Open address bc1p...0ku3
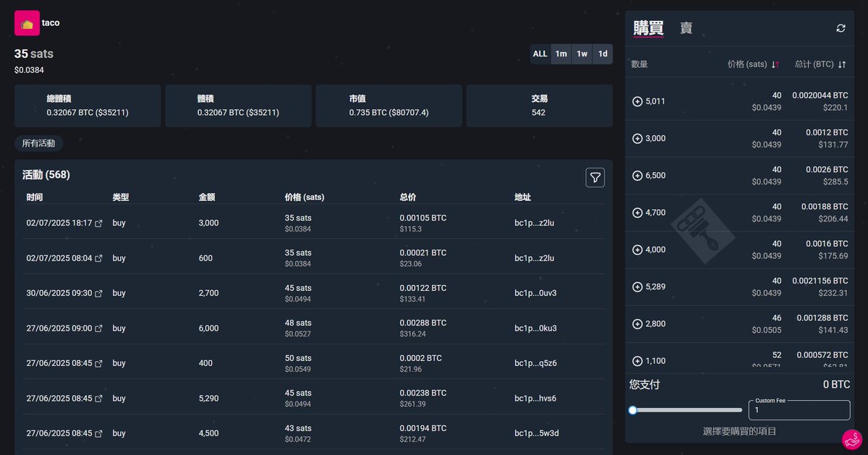This screenshot has width=868, height=455. coord(535,328)
